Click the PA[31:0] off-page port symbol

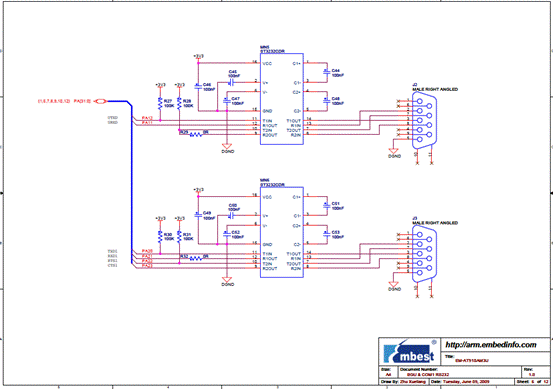(101, 101)
